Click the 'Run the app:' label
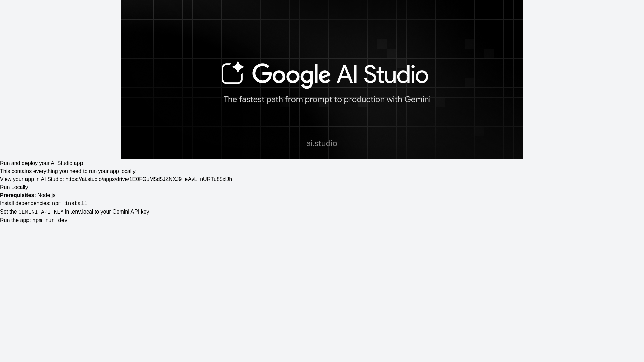The width and height of the screenshot is (644, 362). [x=15, y=220]
